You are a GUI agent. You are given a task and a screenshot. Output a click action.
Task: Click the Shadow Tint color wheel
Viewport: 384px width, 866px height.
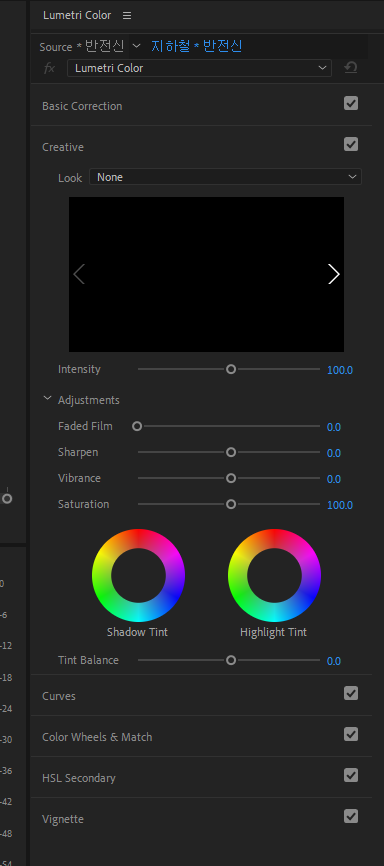pos(138,575)
